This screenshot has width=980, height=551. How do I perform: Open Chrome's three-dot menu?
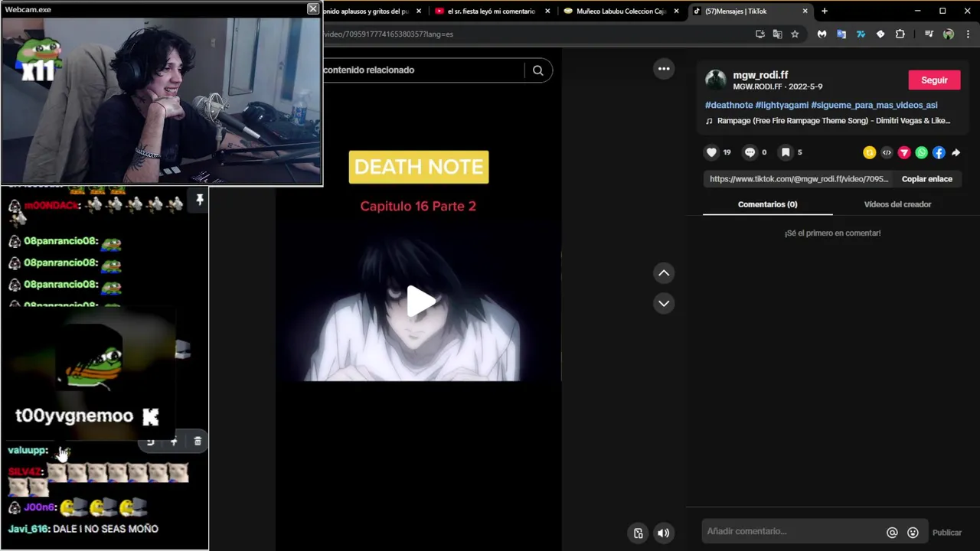[x=969, y=34]
